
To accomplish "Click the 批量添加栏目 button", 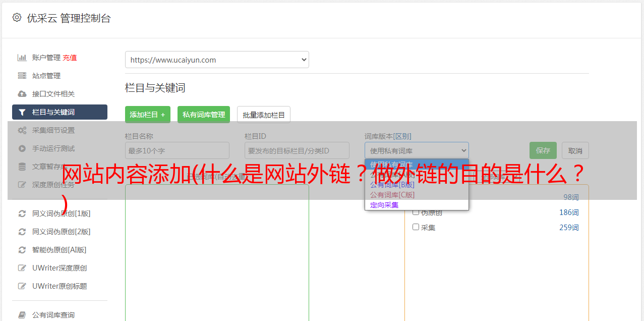I will (x=263, y=115).
